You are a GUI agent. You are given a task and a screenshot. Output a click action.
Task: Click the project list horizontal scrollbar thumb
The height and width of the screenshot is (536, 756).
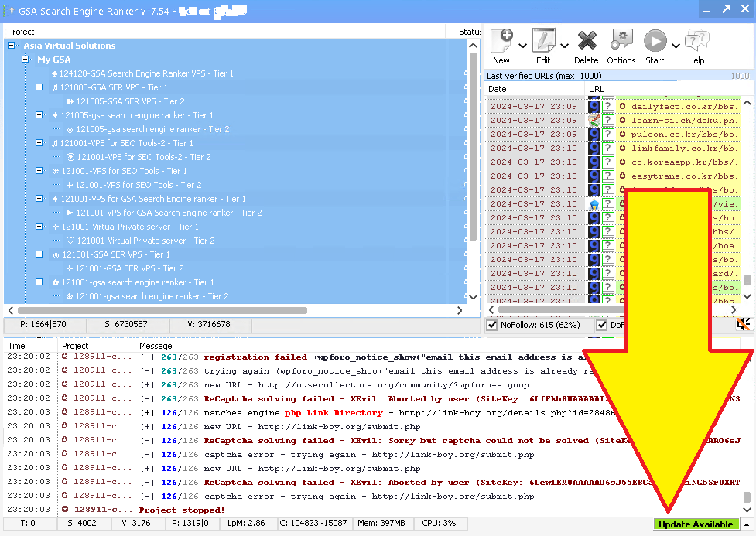pos(162,311)
